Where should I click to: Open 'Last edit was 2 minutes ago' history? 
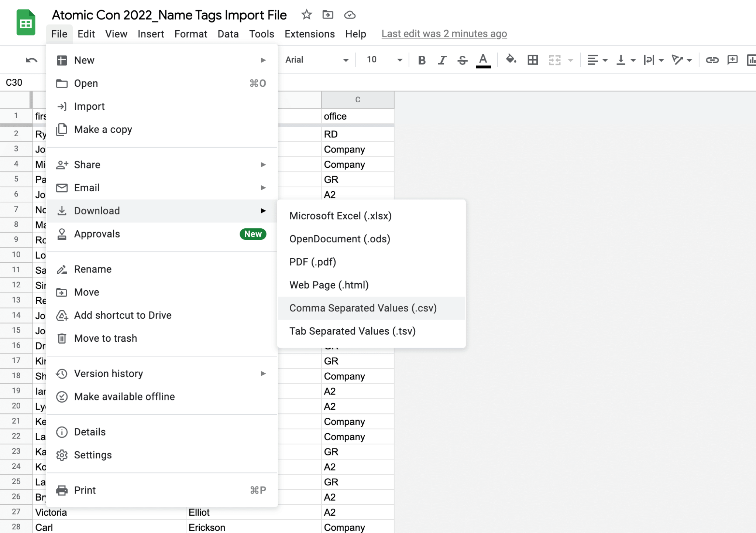(444, 34)
